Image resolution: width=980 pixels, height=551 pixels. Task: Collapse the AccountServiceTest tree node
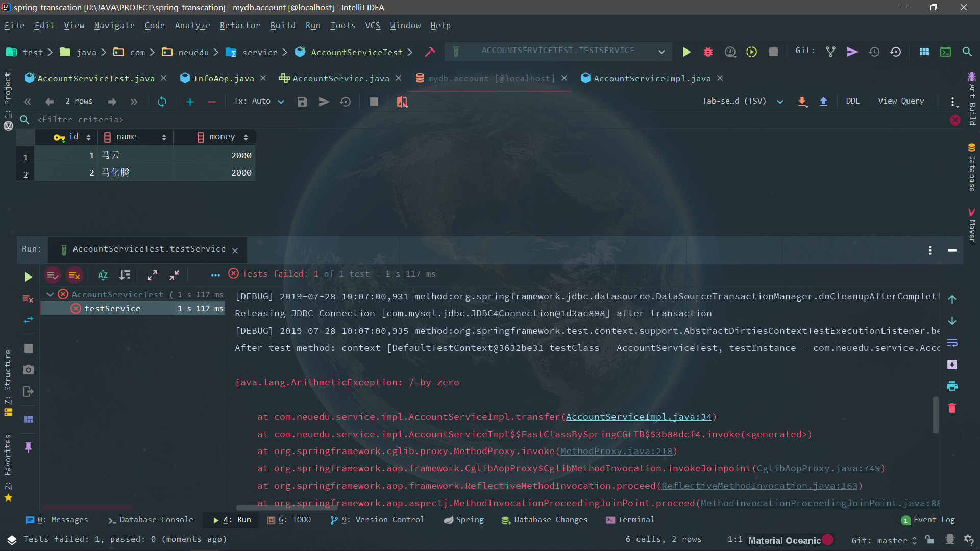coord(50,294)
